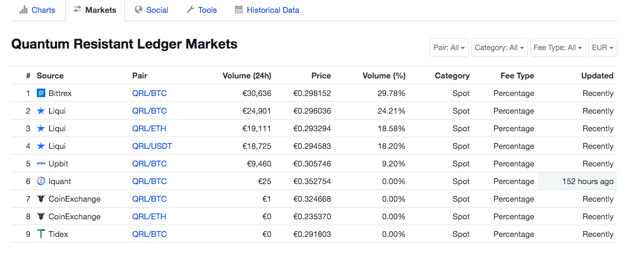Click the Liqui star icon in row 2
Screen dimensions: 644x262
41,111
